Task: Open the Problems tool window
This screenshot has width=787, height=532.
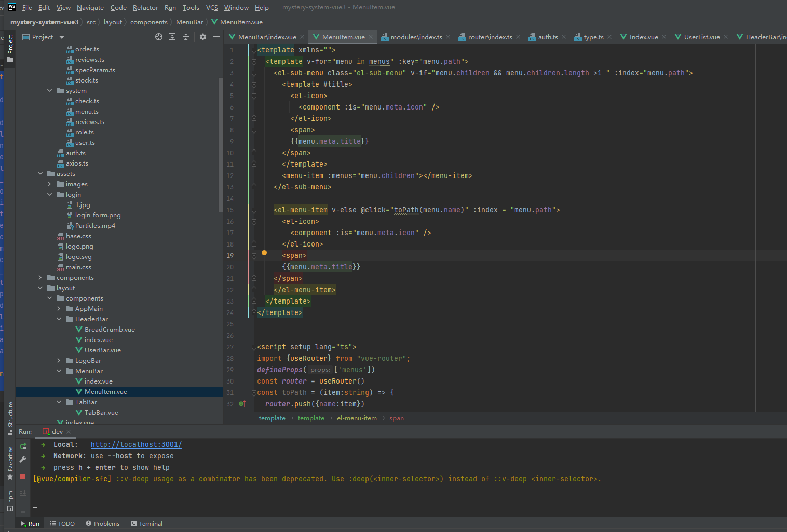Action: (x=102, y=523)
